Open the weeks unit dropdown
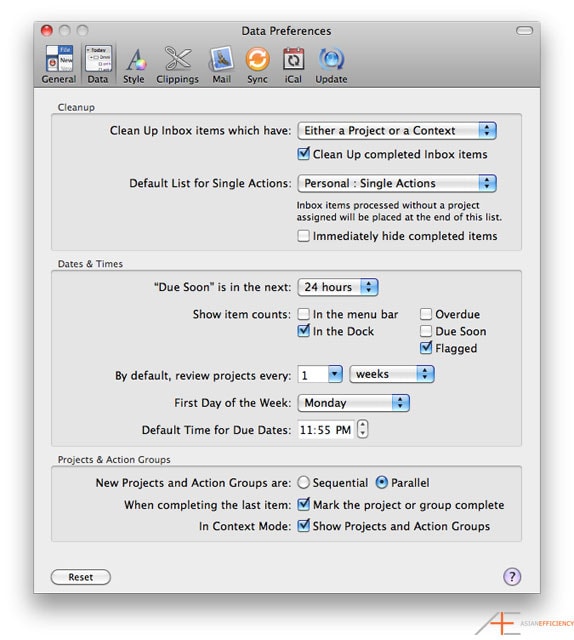574x640 pixels. tap(392, 374)
